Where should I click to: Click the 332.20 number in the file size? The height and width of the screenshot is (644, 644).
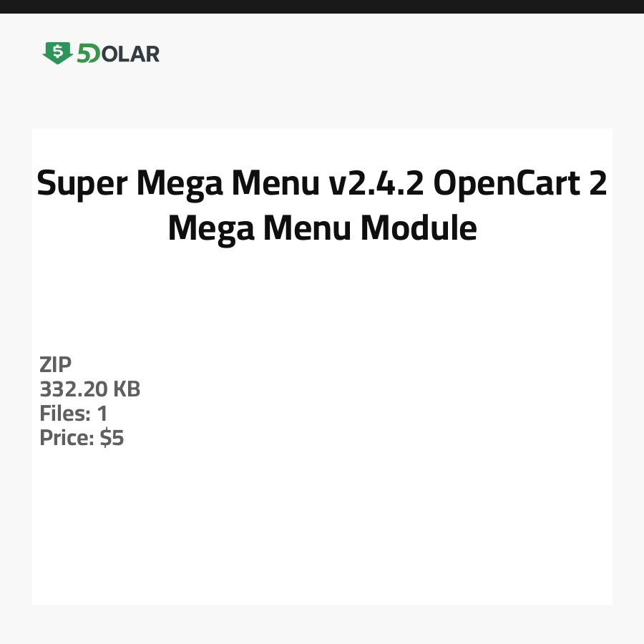(74, 389)
